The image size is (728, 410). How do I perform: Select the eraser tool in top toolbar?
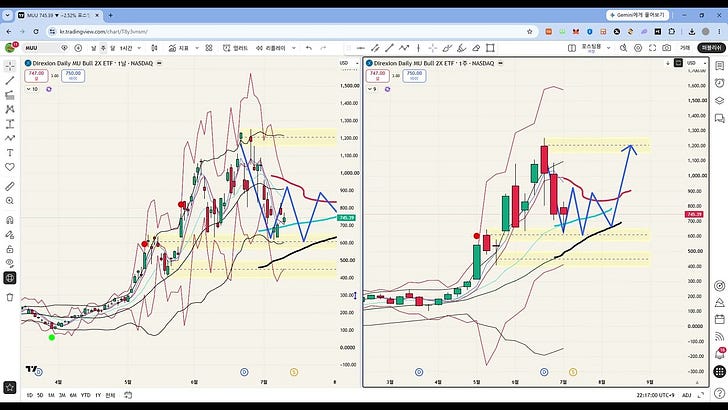(x=476, y=48)
